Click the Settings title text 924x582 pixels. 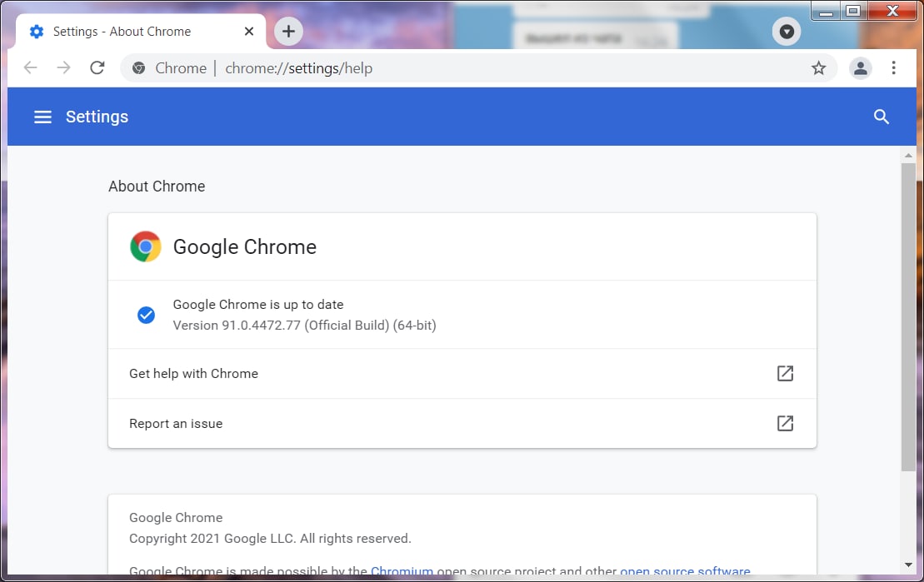tap(97, 117)
